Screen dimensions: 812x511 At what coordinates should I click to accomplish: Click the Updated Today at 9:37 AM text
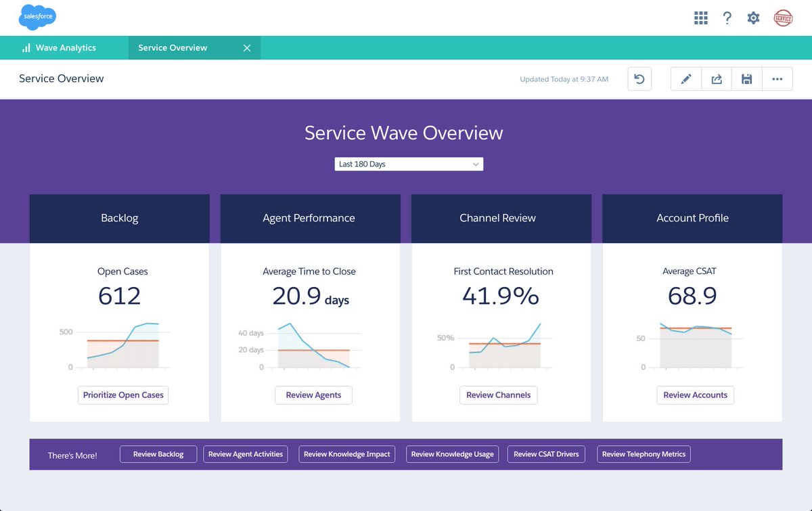point(564,79)
